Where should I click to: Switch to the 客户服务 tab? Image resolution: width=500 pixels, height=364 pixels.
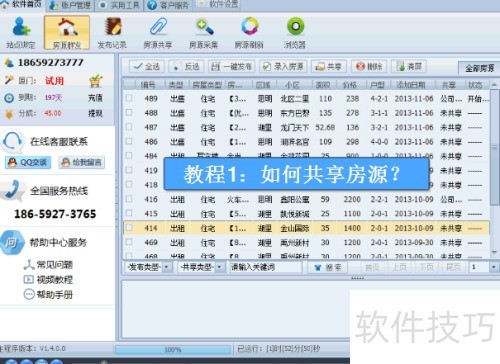[x=168, y=5]
